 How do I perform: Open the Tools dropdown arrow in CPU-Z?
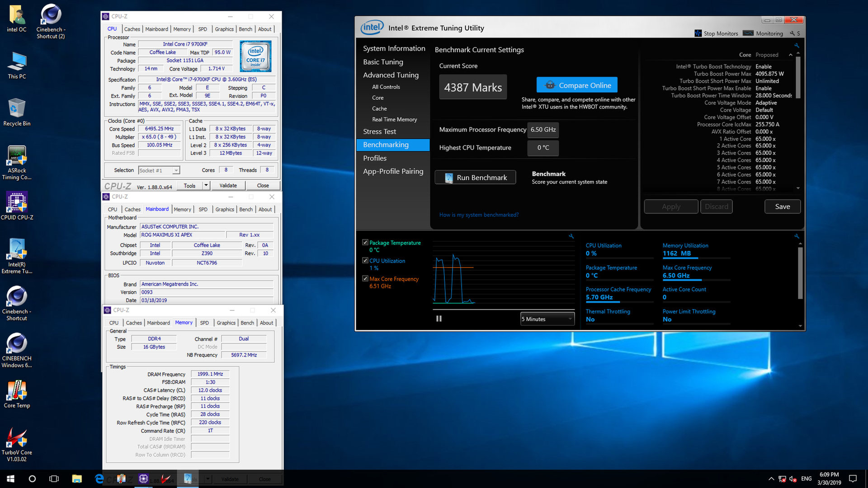coord(206,186)
